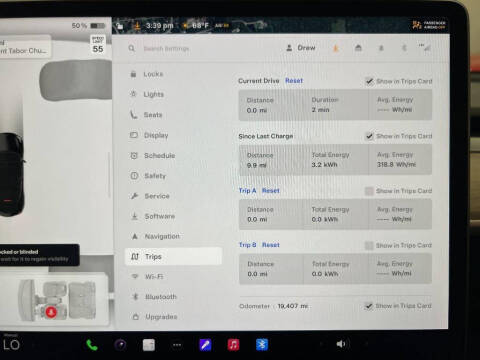Open the dashcam camera app icon

click(120, 345)
